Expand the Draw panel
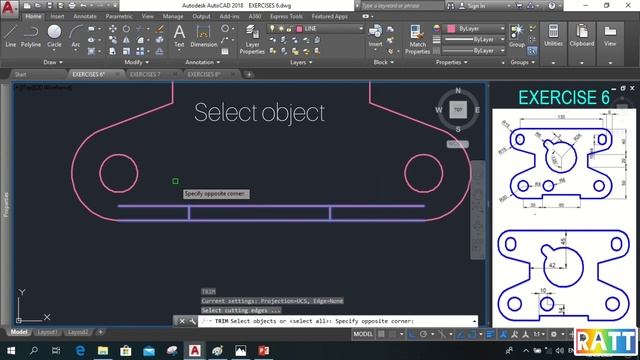 pos(53,62)
